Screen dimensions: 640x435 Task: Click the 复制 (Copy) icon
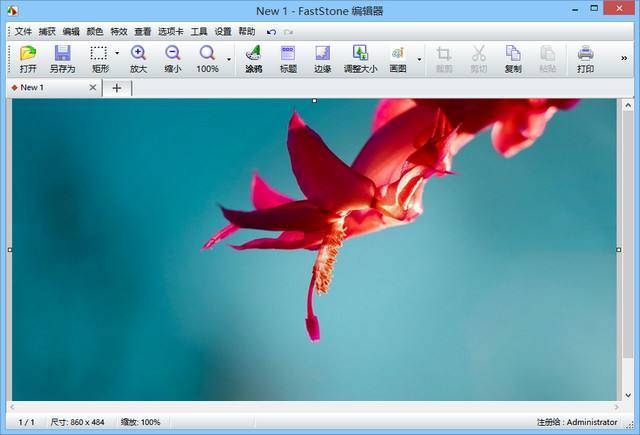pyautogui.click(x=513, y=59)
